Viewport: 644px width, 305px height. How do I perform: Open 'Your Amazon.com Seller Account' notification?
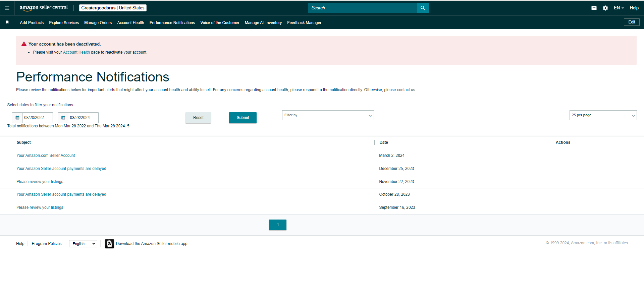tap(46, 156)
